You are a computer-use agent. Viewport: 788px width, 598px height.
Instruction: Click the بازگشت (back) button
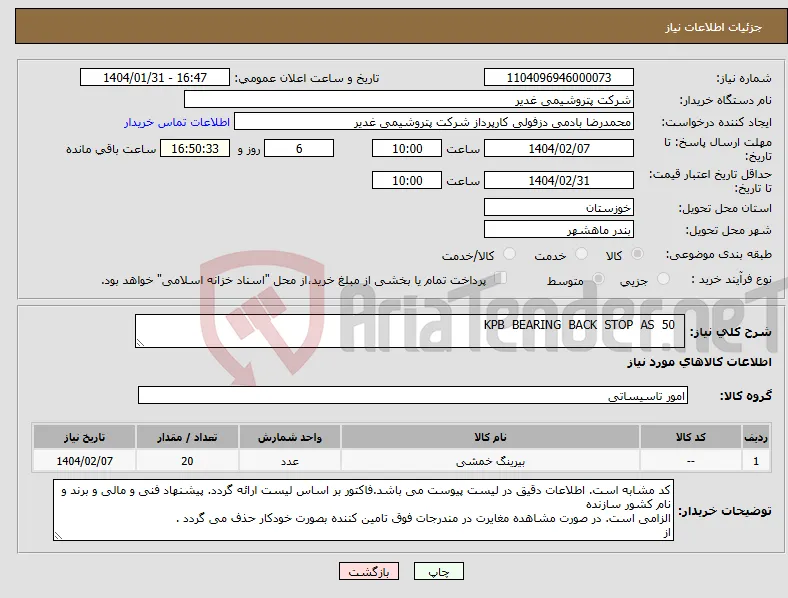point(369,571)
